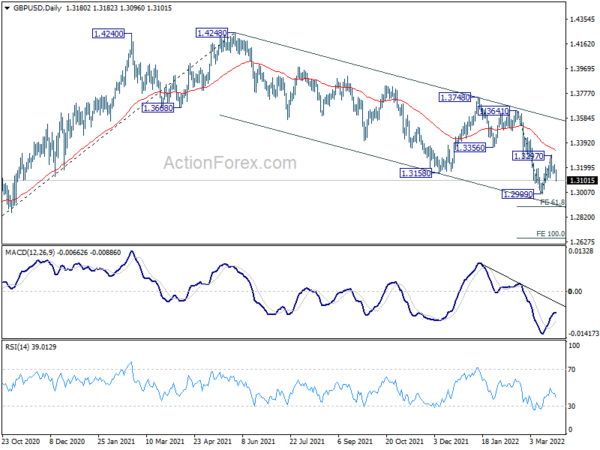Image resolution: width=600 pixels, height=450 pixels.
Task: Select the 1.31995 price axis value
Action: point(582,168)
